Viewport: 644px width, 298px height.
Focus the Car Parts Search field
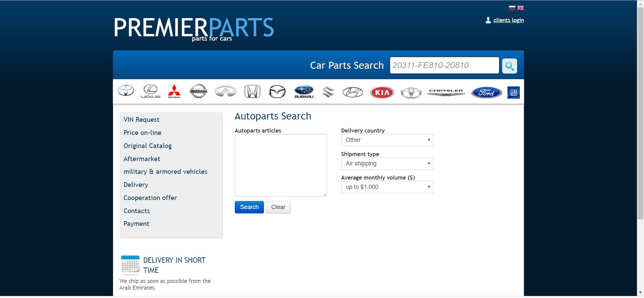444,65
